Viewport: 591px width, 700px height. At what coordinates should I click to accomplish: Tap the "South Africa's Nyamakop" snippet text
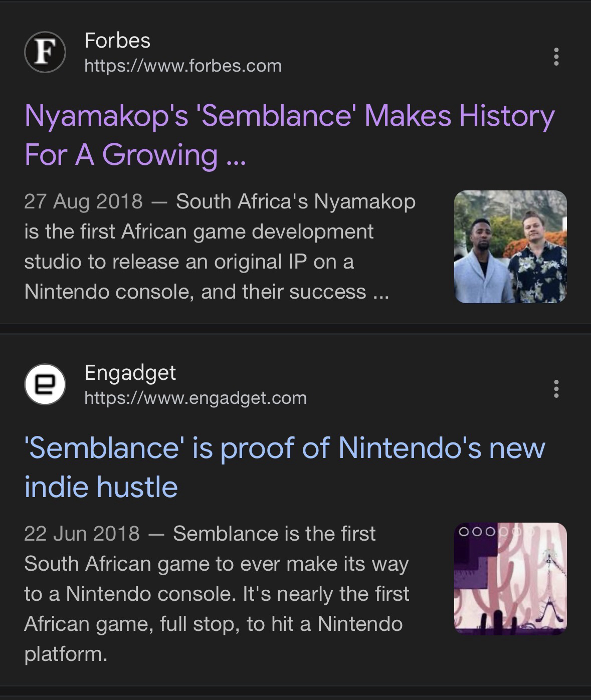click(x=296, y=201)
